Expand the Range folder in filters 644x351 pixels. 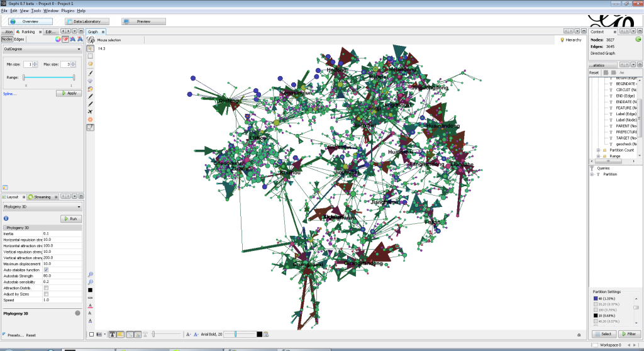(599, 156)
